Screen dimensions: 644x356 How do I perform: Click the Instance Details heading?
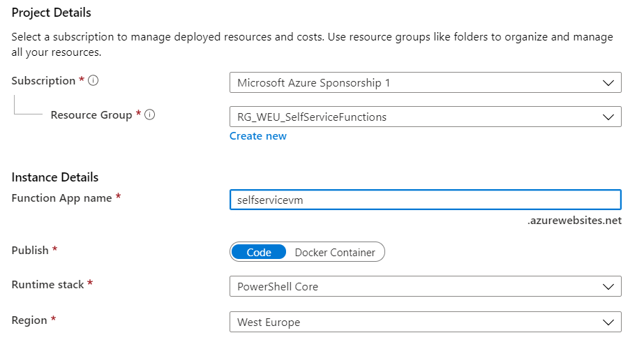(55, 177)
